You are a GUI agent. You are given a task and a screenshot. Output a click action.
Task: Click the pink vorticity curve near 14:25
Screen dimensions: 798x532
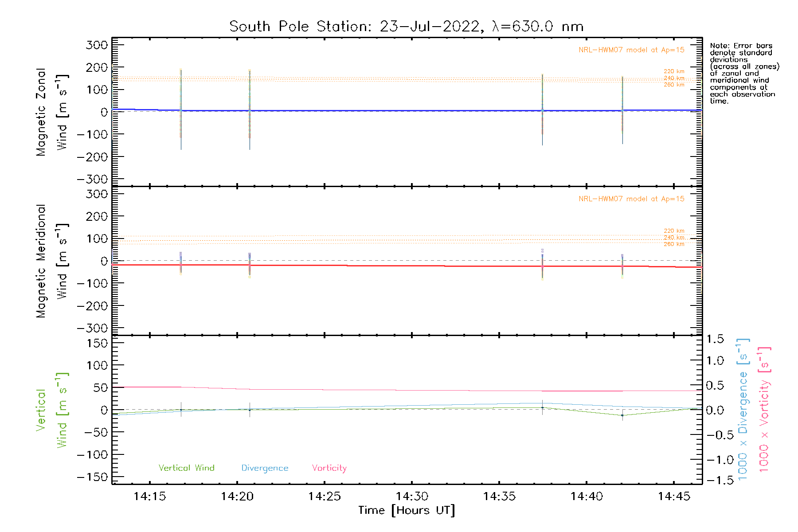[x=325, y=390]
